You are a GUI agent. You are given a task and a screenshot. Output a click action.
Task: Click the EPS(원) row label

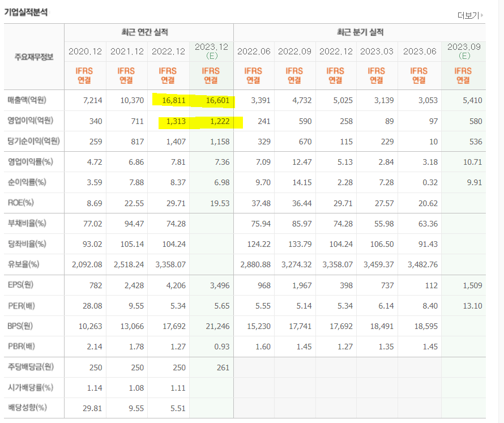pos(20,285)
